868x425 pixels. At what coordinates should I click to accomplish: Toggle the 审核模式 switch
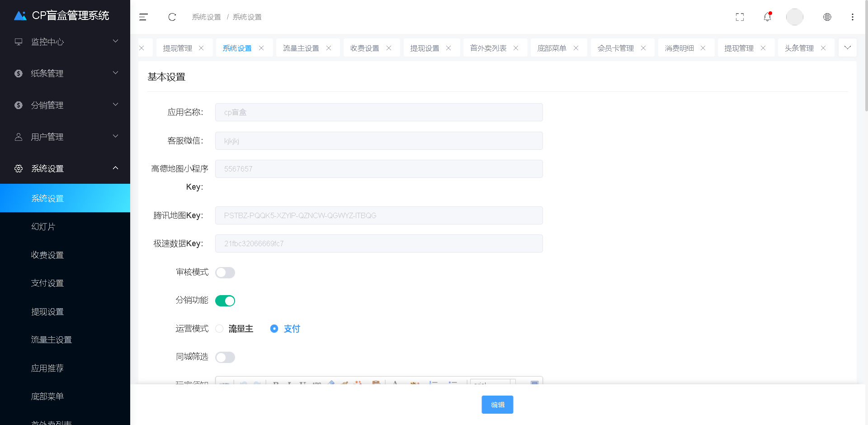(225, 272)
